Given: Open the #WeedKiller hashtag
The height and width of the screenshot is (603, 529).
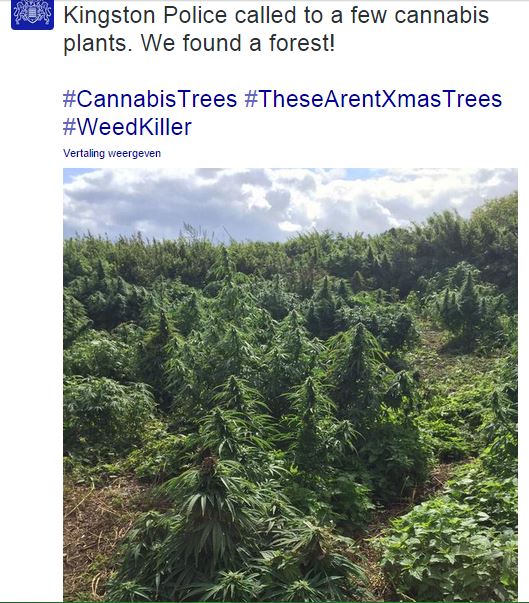Looking at the screenshot, I should pyautogui.click(x=127, y=127).
